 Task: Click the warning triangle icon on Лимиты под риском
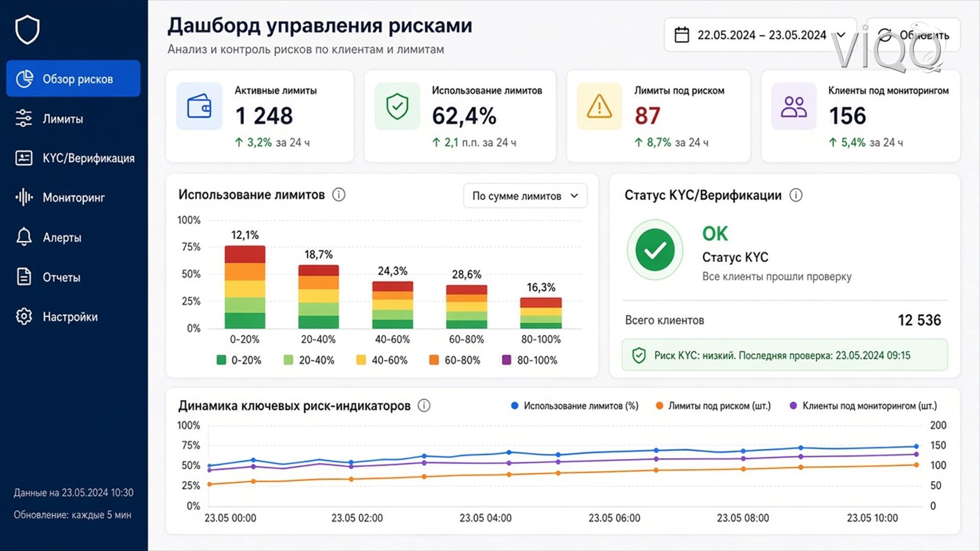[x=599, y=106]
